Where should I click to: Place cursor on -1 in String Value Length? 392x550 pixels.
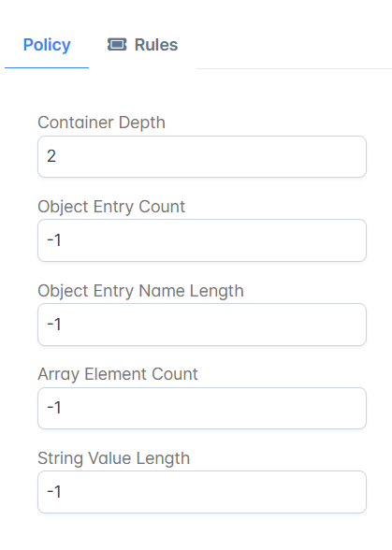coord(54,491)
